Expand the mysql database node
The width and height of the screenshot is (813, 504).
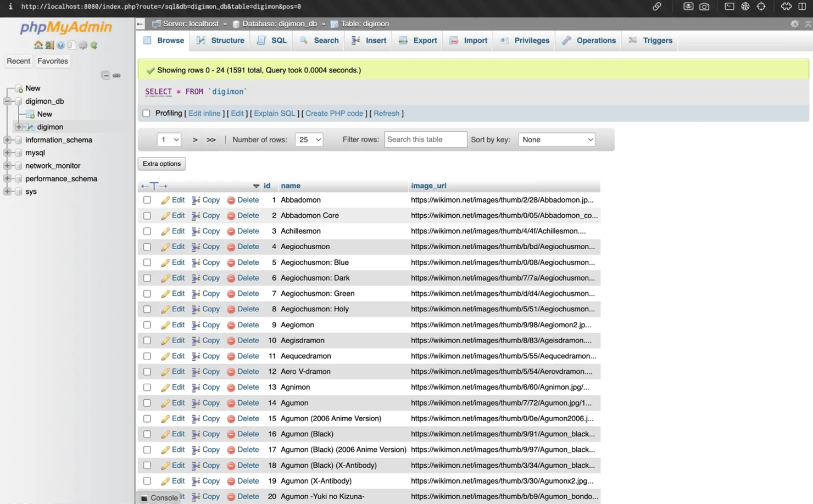coord(7,153)
